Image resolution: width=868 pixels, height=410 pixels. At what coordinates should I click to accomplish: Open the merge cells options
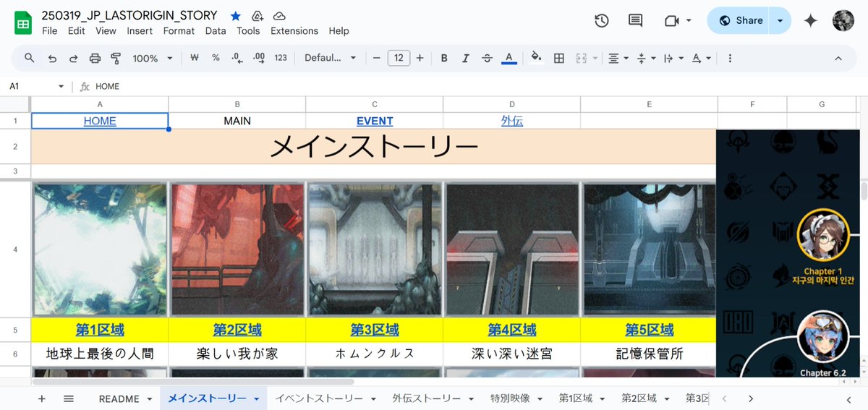586,59
